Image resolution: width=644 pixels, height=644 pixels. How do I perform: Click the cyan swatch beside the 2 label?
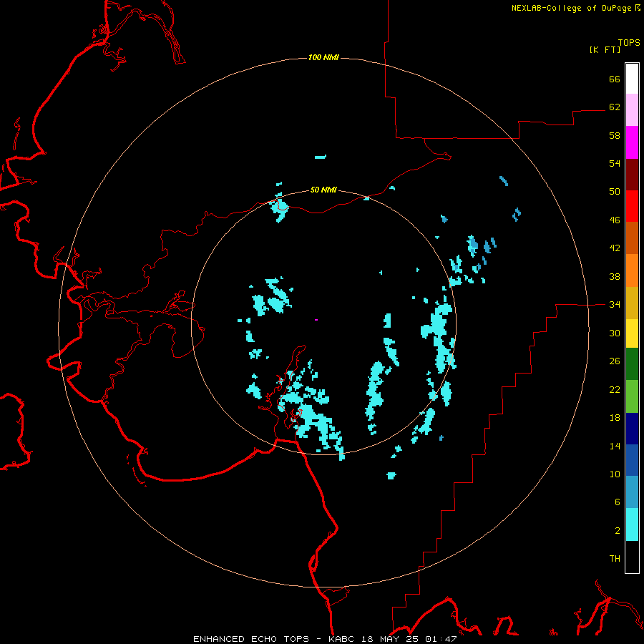point(632,525)
